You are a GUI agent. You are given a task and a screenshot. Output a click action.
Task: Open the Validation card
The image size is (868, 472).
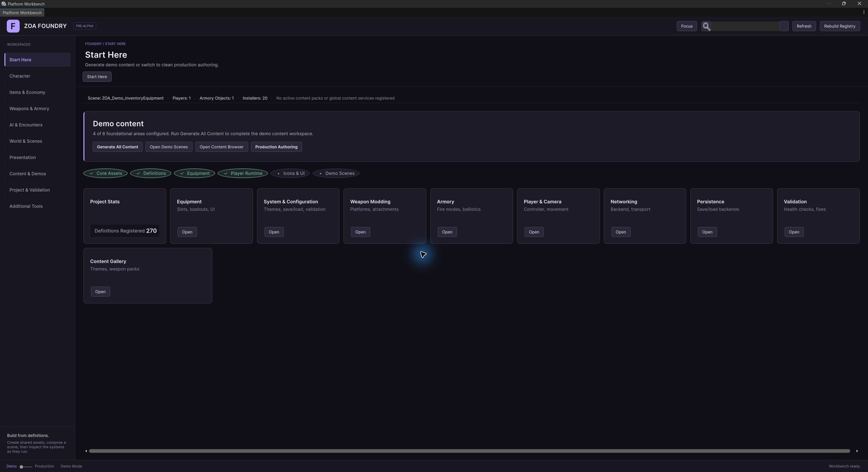[x=794, y=232]
